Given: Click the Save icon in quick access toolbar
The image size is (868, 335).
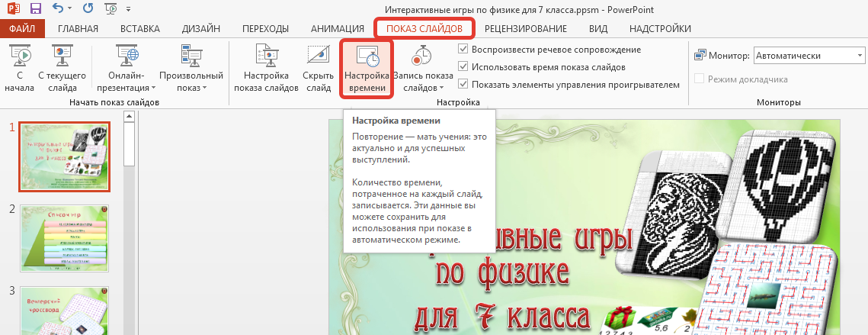Looking at the screenshot, I should [x=35, y=11].
